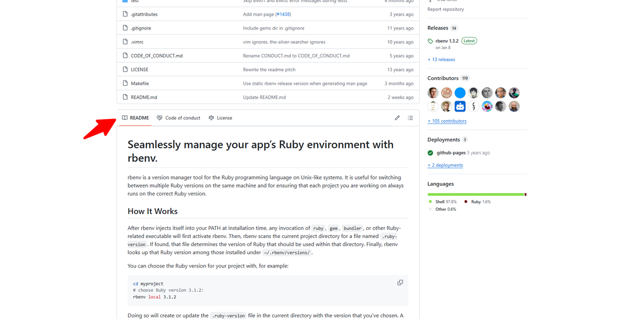Open 'Rename CONDUCT.md to CODE_OF_CONDUCT.md' commit
This screenshot has height=319, width=644.
(296, 56)
